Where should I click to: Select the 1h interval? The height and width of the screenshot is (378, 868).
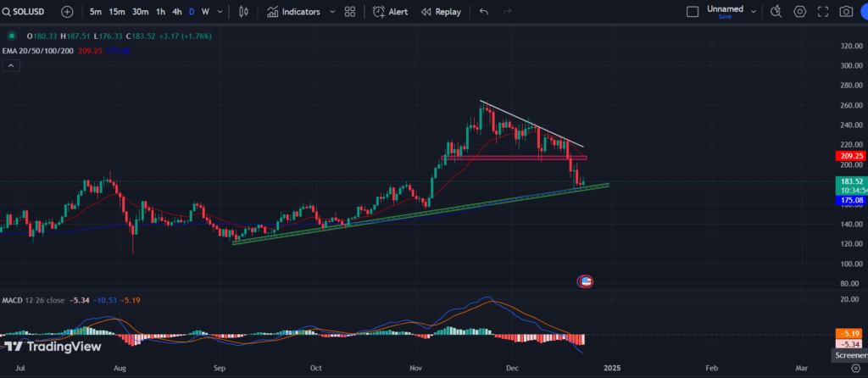[160, 12]
